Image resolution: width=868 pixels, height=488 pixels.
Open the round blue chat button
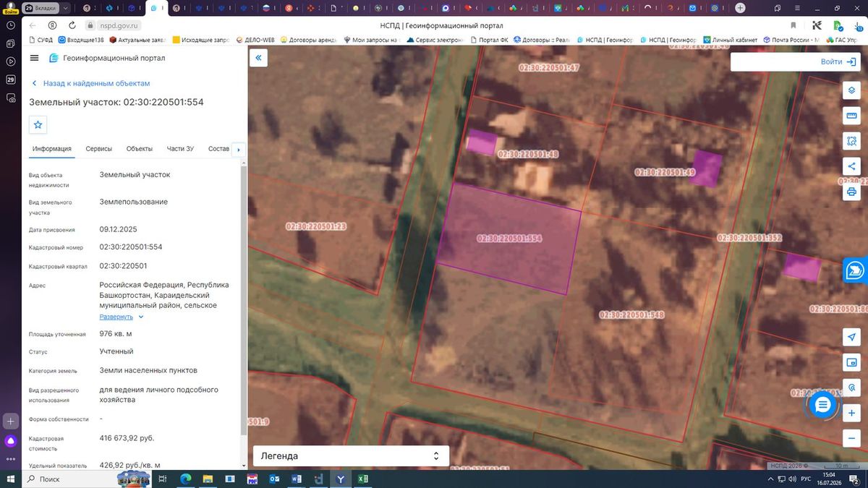tap(822, 406)
